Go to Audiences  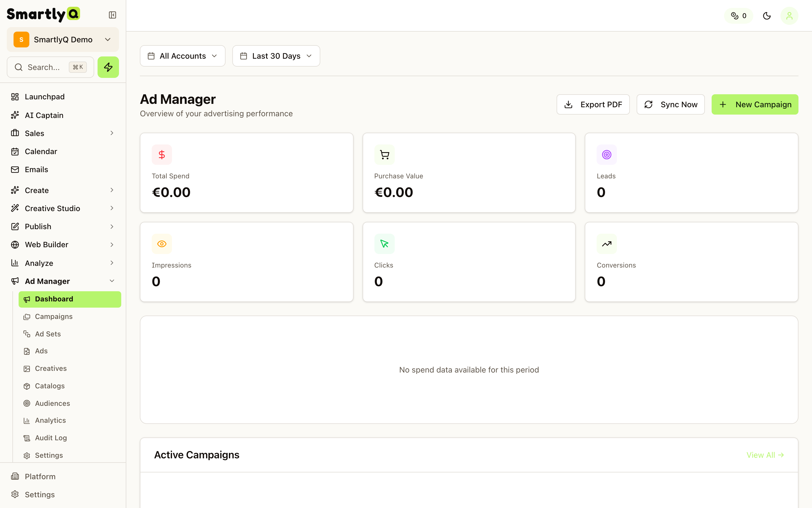pyautogui.click(x=70, y=403)
